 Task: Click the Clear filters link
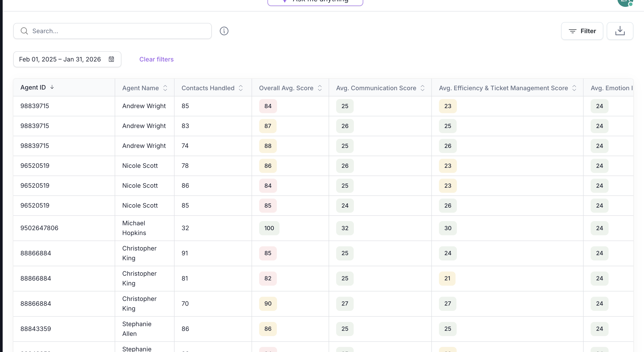click(156, 59)
